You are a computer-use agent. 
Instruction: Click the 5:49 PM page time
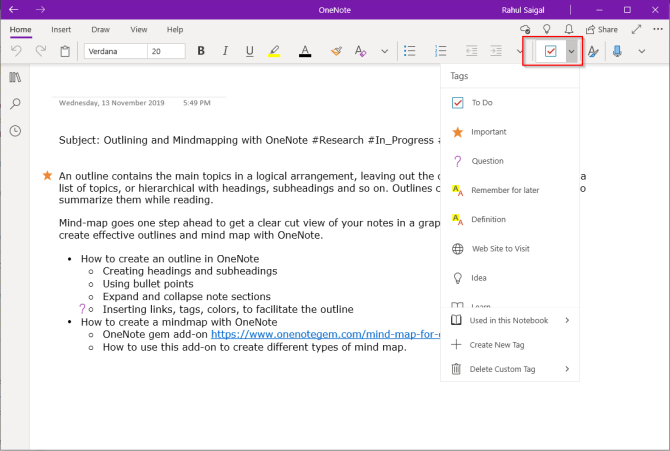pyautogui.click(x=197, y=103)
